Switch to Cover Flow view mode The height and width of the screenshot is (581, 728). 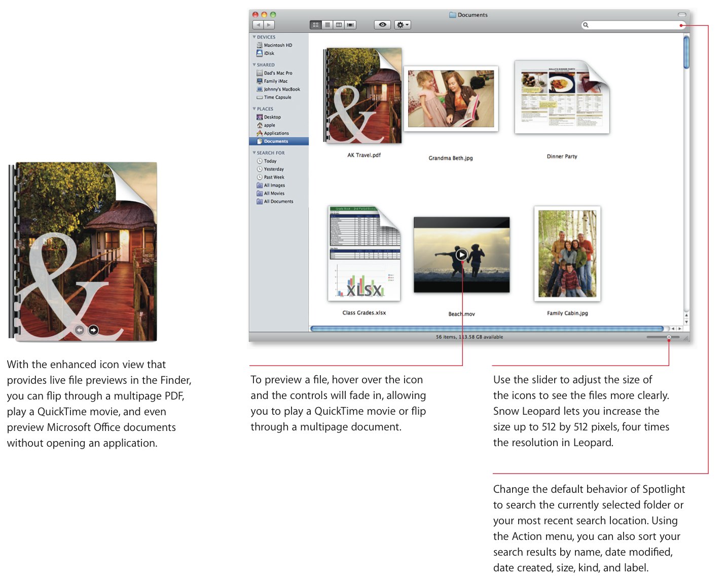tap(350, 25)
